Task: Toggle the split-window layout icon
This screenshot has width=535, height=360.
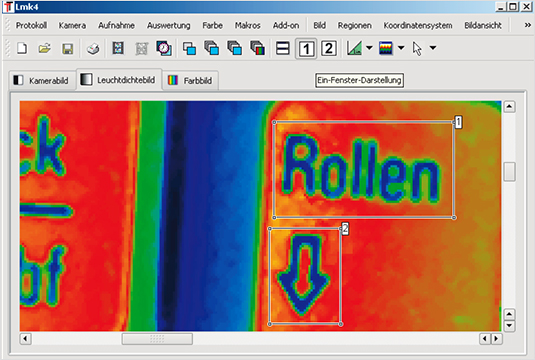Action: [283, 48]
